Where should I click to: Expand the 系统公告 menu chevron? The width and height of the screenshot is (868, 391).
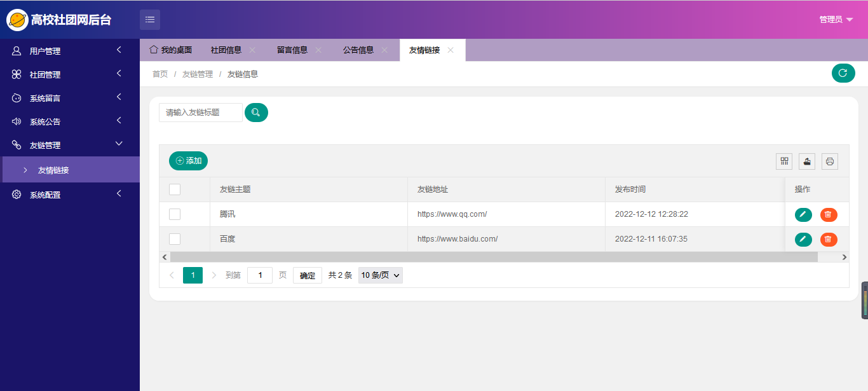click(x=119, y=121)
